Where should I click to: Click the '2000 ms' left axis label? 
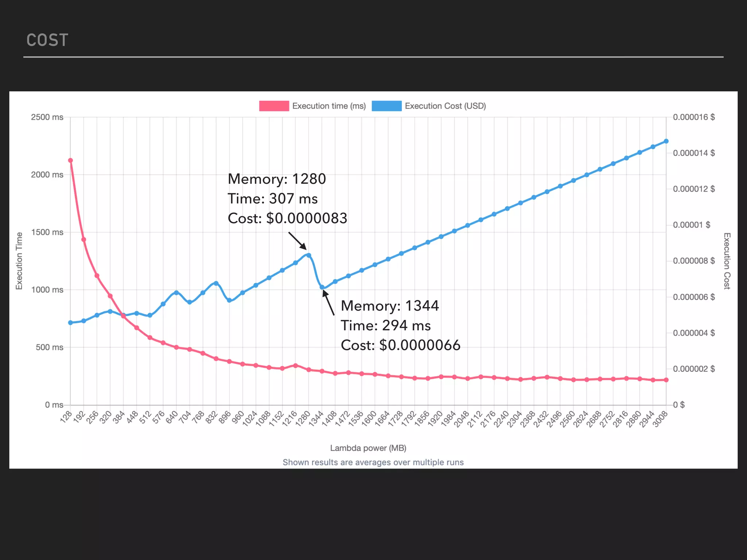pos(47,175)
